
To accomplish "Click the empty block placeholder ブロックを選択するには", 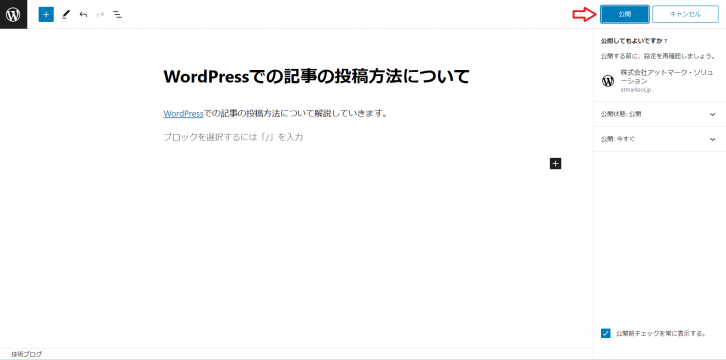I will click(x=233, y=137).
